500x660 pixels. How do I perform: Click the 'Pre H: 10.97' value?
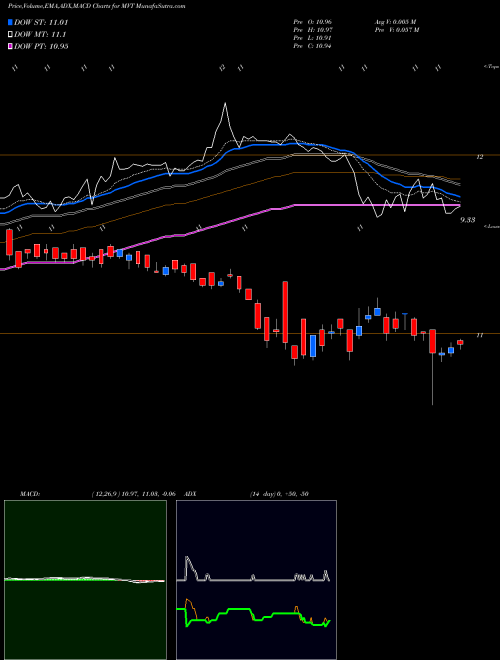coord(313,30)
